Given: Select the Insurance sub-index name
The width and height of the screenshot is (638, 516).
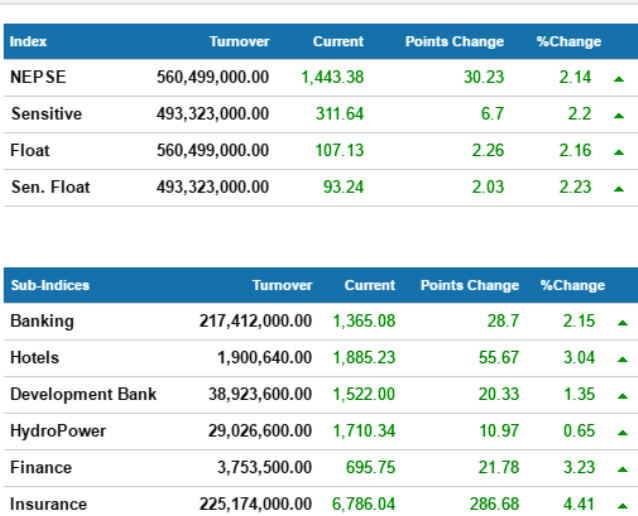Looking at the screenshot, I should tap(48, 504).
